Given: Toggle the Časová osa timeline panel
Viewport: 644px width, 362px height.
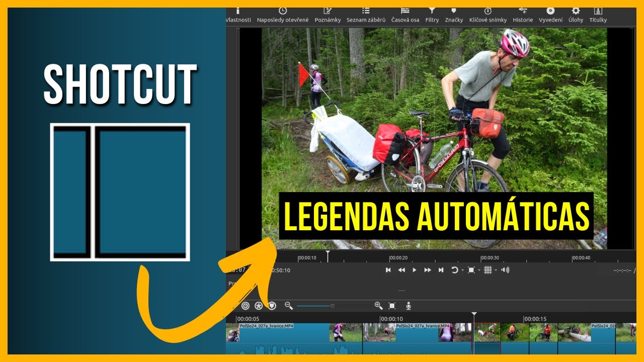Looking at the screenshot, I should click(405, 15).
